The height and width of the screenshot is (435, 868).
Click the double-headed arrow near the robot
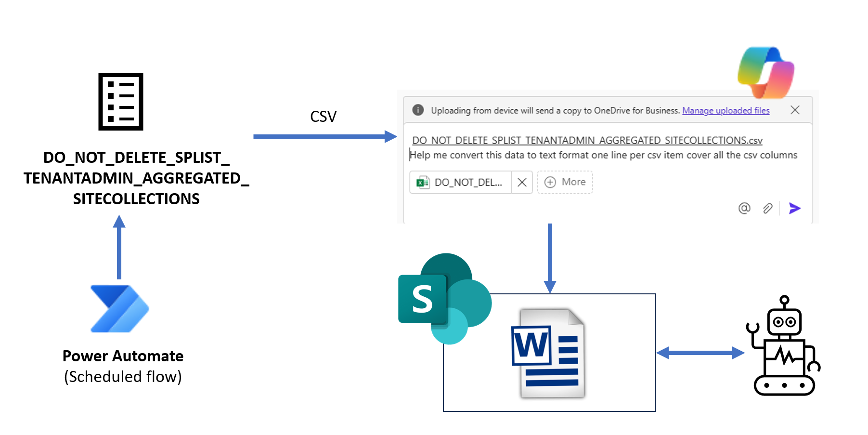(x=700, y=353)
